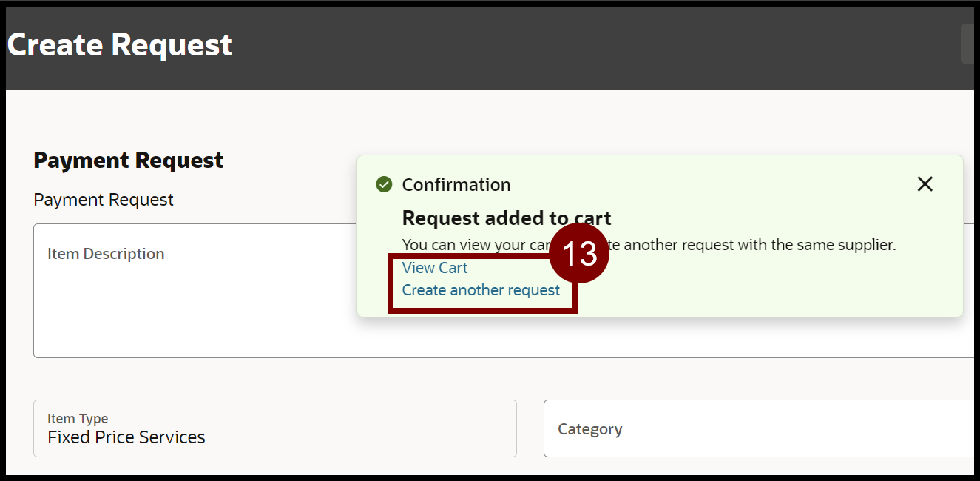
Task: Click empty area of dark header bar
Action: pyautogui.click(x=592, y=46)
